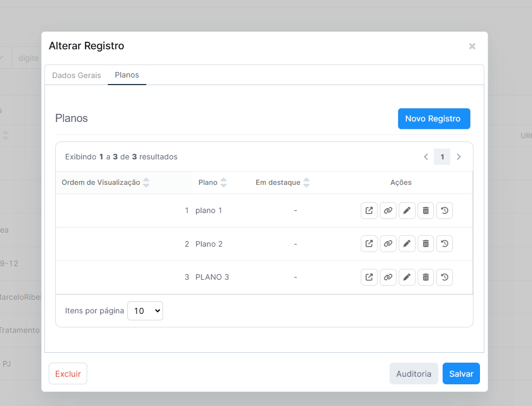
Task: Open plano 1 in external view
Action: point(369,210)
